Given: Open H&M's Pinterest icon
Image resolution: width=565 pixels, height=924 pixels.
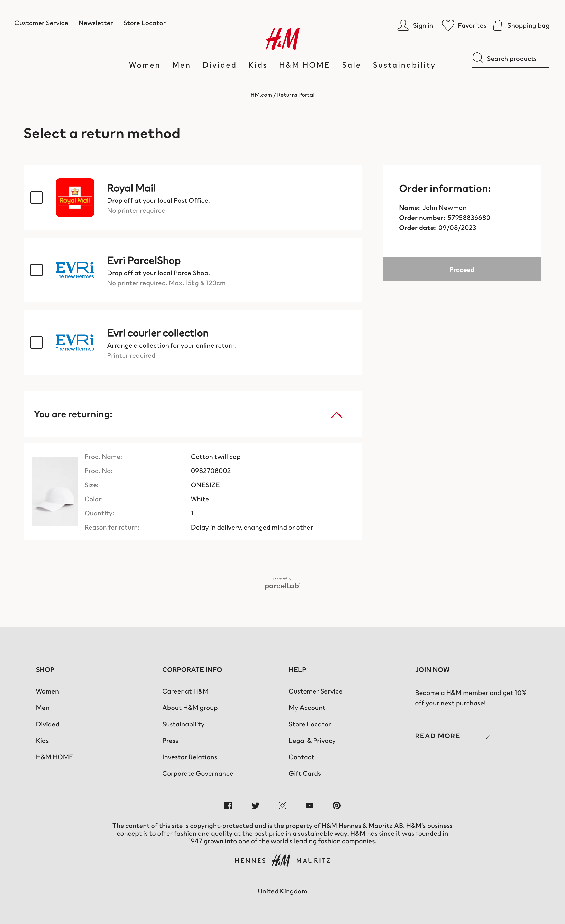Looking at the screenshot, I should pos(336,806).
